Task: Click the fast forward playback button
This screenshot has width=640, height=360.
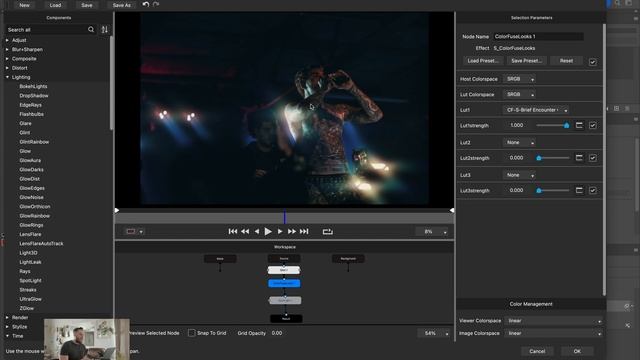Action: tap(292, 231)
